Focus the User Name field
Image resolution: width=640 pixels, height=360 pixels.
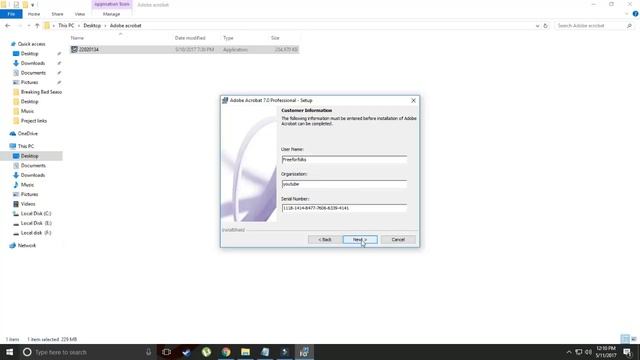(344, 160)
